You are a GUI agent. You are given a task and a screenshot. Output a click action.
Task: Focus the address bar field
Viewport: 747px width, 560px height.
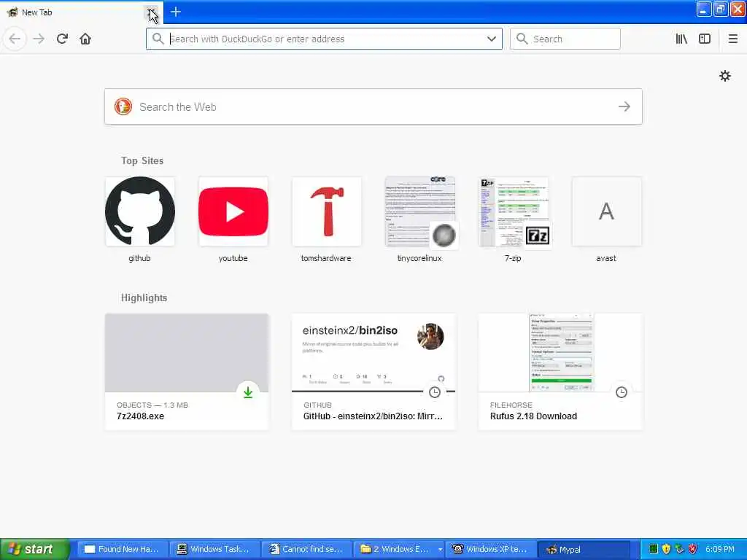coord(325,39)
